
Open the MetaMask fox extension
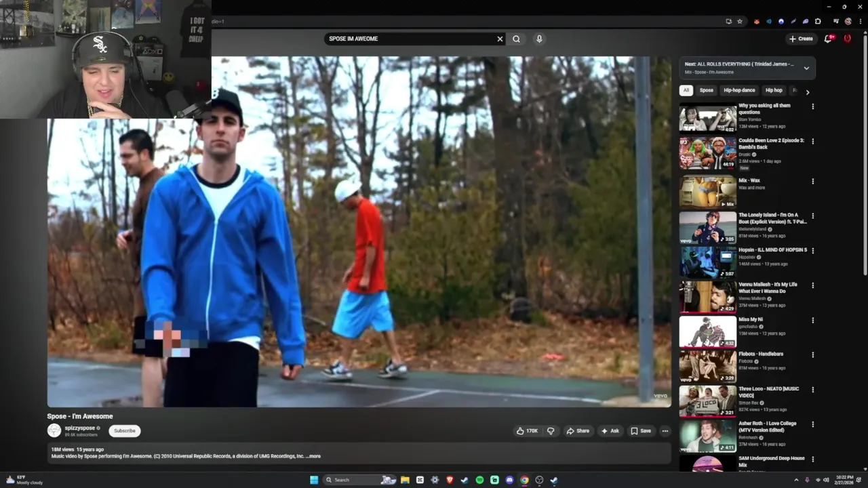757,21
